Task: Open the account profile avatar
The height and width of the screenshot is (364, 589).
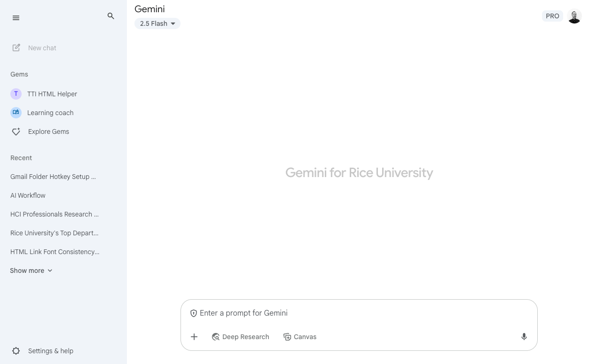Action: tap(574, 16)
